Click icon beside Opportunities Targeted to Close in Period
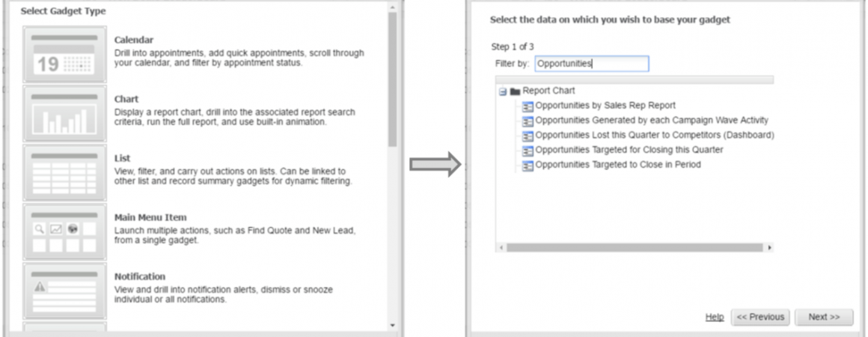868x337 pixels. [528, 166]
